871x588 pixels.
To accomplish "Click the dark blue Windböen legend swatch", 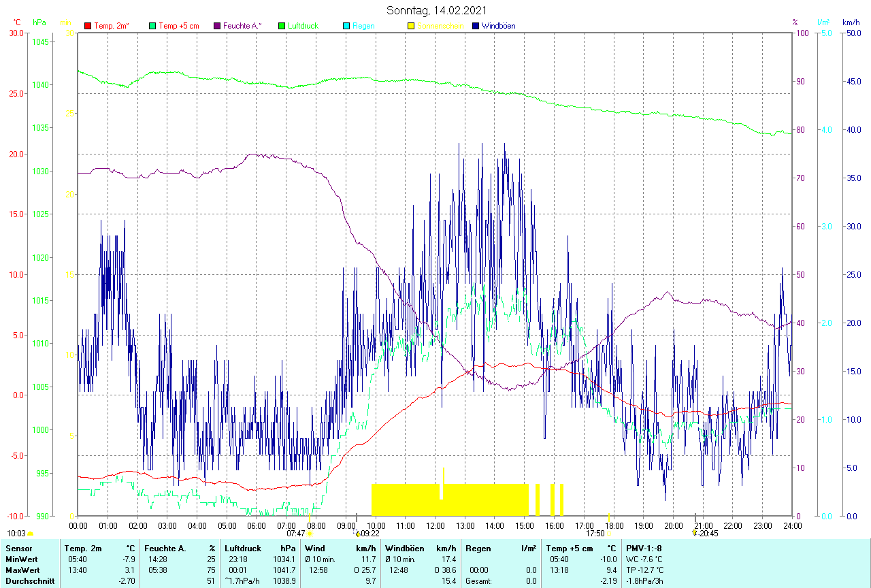I will 476,26.
